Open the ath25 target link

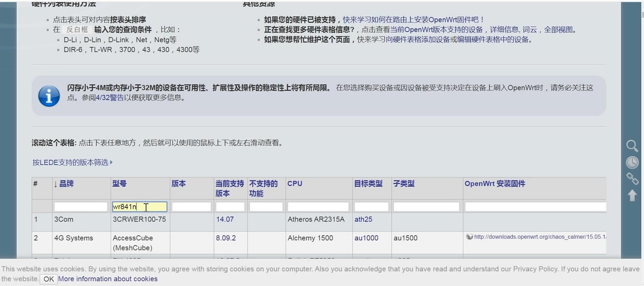click(x=363, y=219)
